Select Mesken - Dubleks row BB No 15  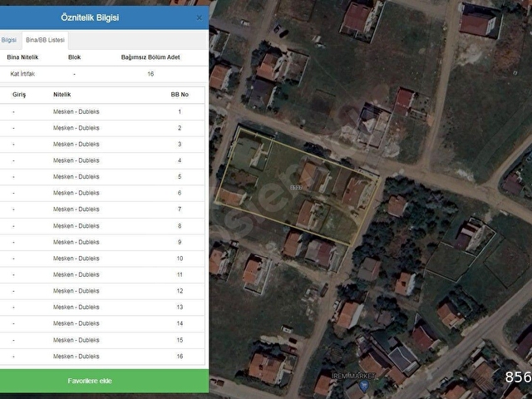coord(102,340)
